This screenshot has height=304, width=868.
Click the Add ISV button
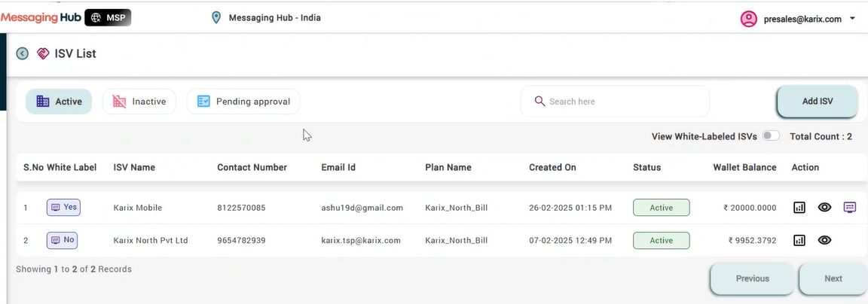click(x=817, y=101)
